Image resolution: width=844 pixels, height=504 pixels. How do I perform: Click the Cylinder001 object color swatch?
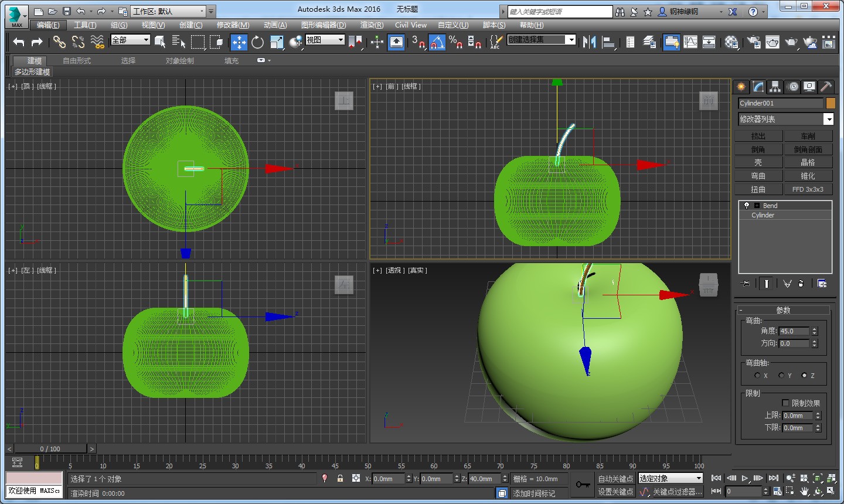[x=831, y=103]
